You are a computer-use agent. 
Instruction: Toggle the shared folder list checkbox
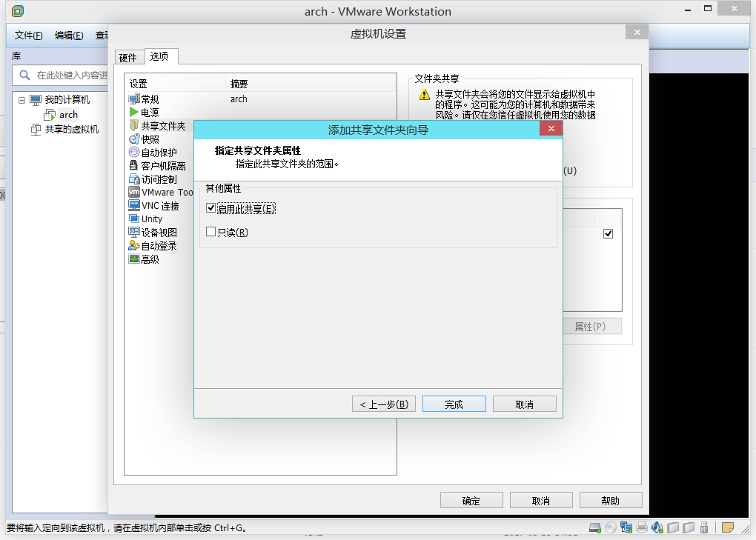coord(609,233)
